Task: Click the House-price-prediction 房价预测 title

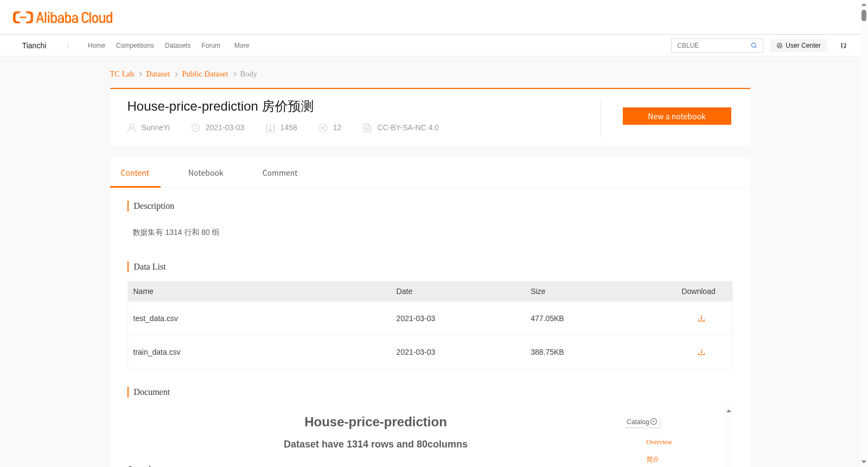Action: click(x=220, y=106)
